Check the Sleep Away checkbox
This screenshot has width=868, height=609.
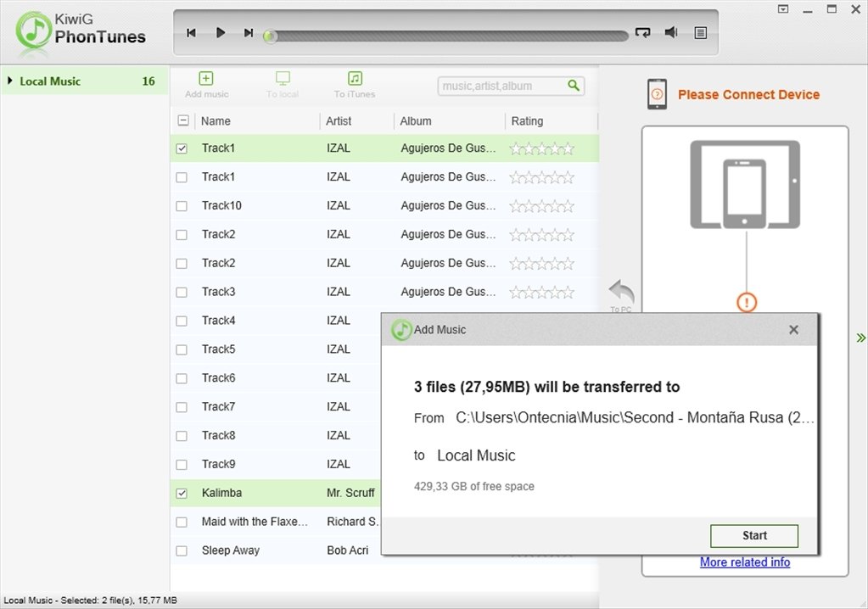click(x=182, y=551)
